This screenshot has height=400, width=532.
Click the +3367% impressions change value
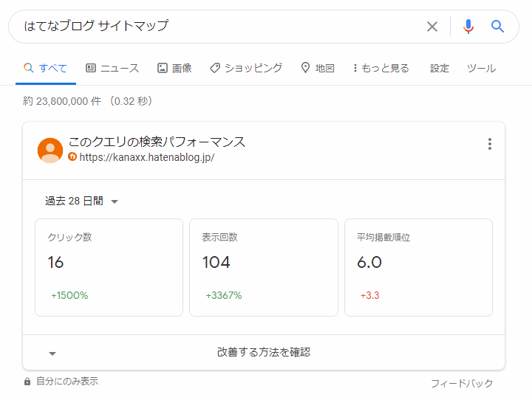(x=224, y=295)
